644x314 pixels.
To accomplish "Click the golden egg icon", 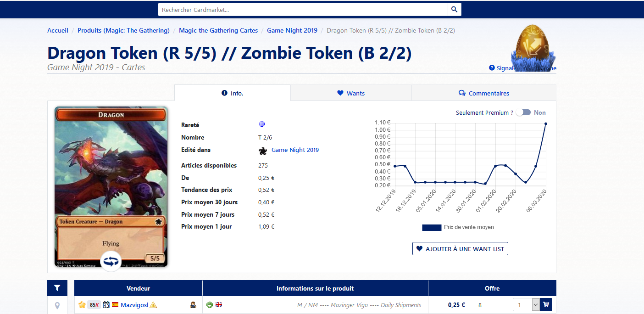I will pyautogui.click(x=533, y=47).
